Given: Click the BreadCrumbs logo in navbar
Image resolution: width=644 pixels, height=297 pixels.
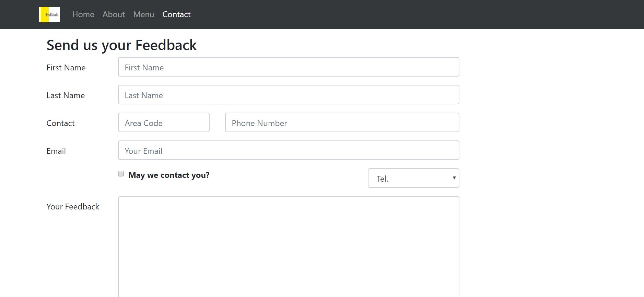Looking at the screenshot, I should click(49, 14).
